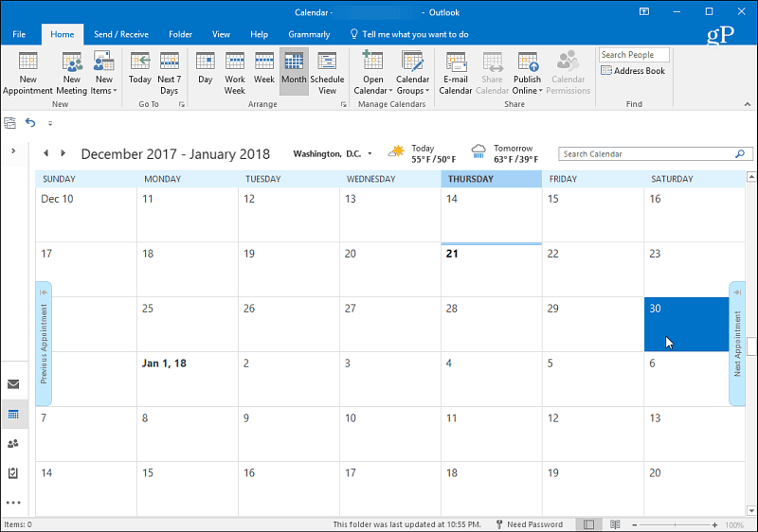This screenshot has width=758, height=532.
Task: Select Jan 1, 18 calendar cell
Action: 187,379
